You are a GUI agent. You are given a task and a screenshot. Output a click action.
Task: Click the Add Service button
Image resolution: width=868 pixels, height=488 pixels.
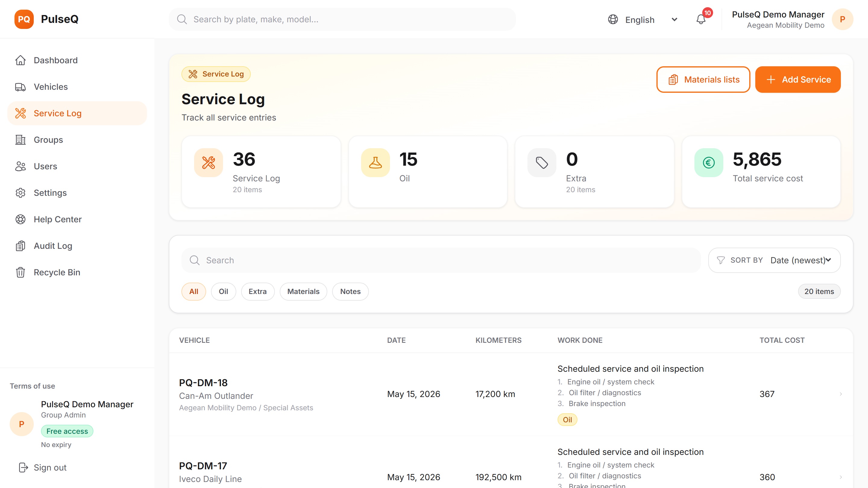coord(798,80)
